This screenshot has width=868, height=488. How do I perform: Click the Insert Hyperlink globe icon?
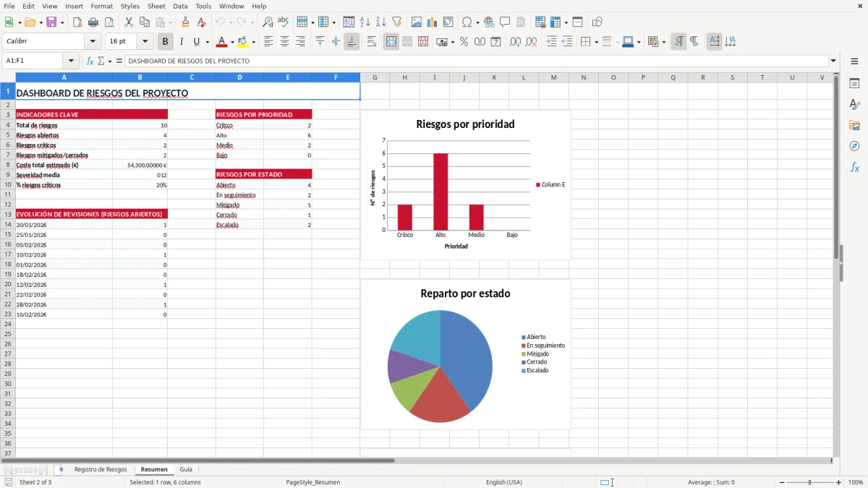coord(489,22)
